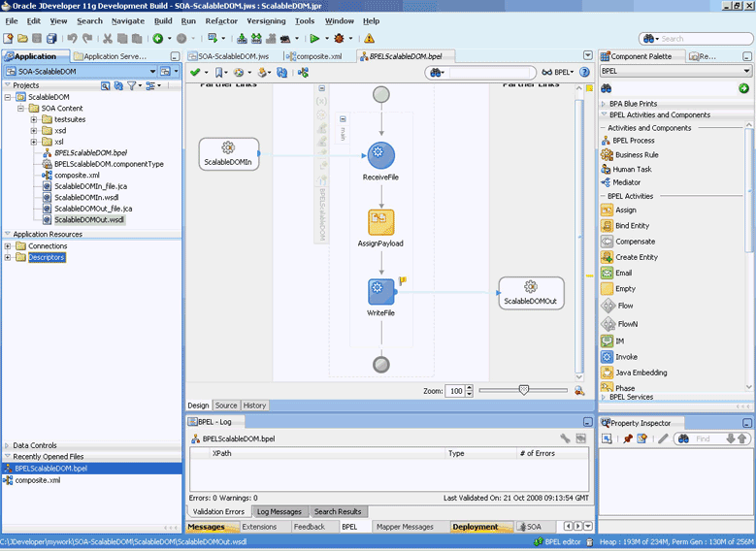This screenshot has width=756, height=551.
Task: Expand the testsuites folder
Action: click(34, 119)
